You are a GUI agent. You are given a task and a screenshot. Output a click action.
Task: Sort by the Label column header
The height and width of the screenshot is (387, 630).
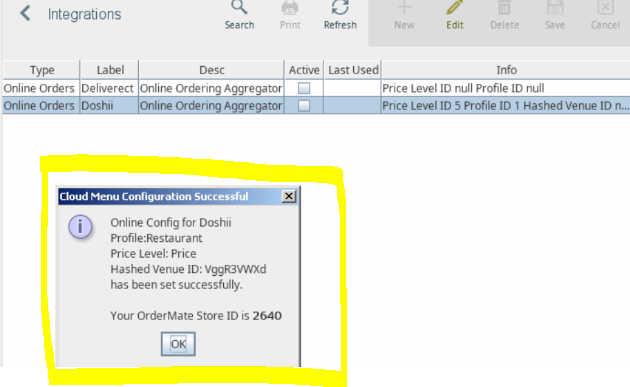110,70
